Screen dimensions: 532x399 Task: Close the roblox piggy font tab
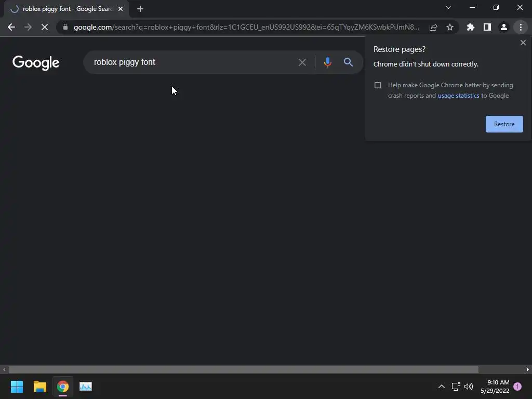coord(121,9)
